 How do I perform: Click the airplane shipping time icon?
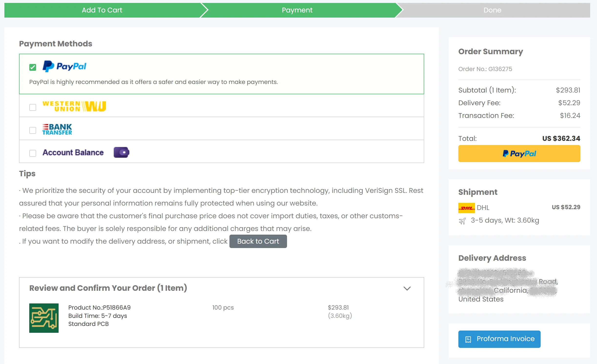coord(462,221)
